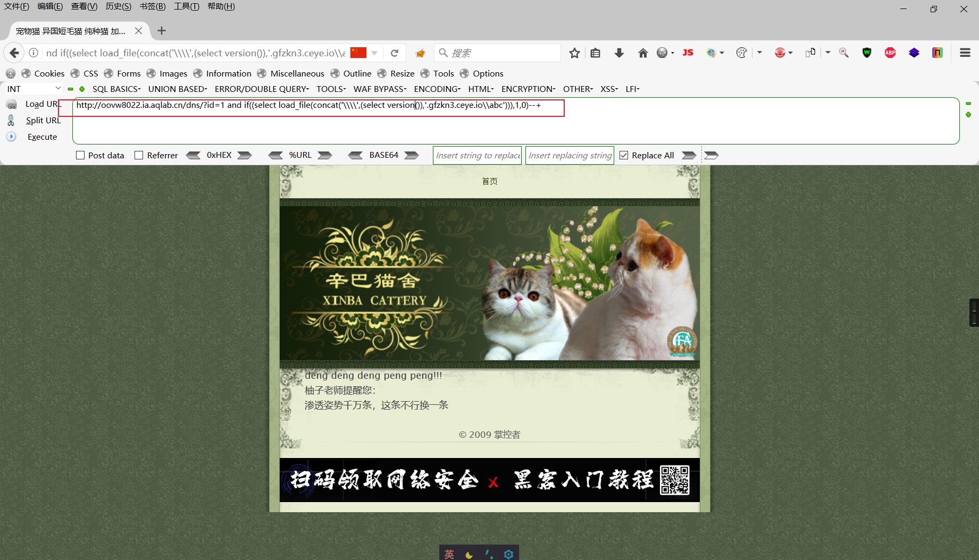Viewport: 979px width, 560px height.
Task: Enable the Post data checkbox
Action: point(80,155)
